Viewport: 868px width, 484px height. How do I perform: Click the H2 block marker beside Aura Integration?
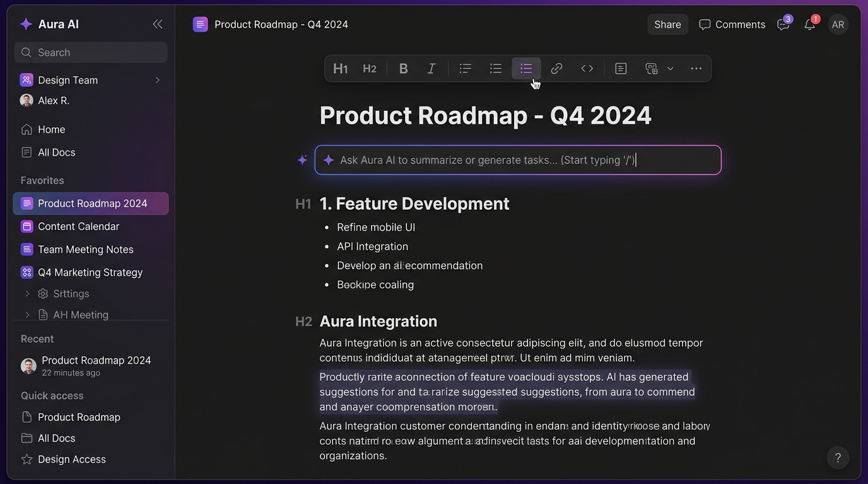(x=303, y=321)
